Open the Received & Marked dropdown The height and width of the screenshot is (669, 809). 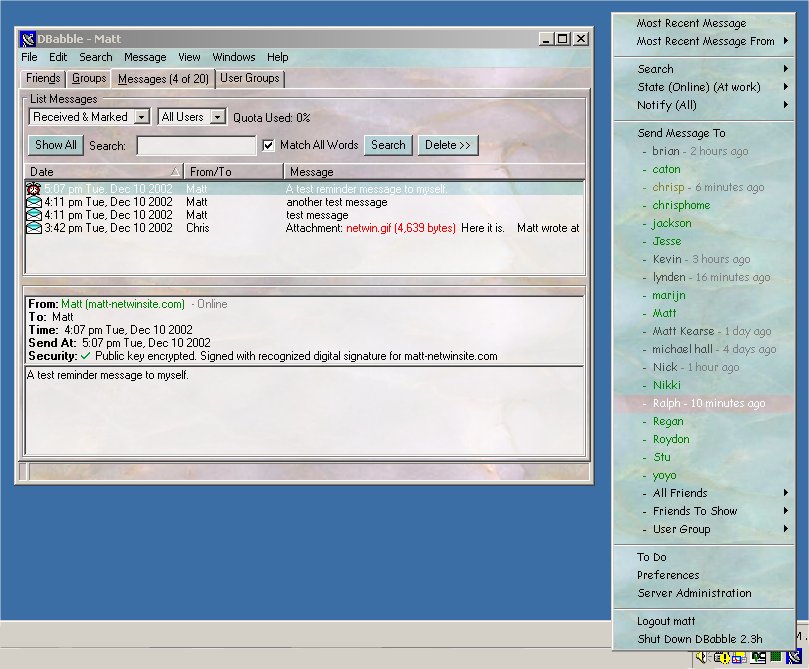pyautogui.click(x=141, y=117)
